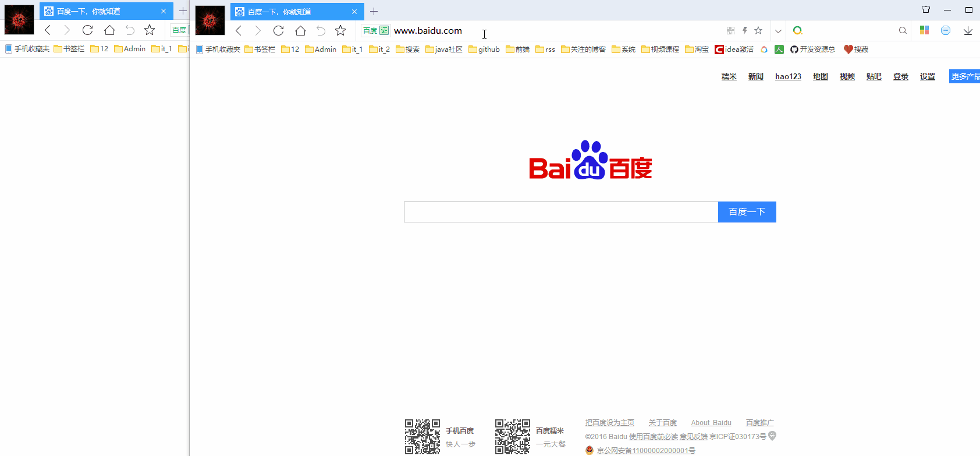This screenshot has width=980, height=456.
Task: Open the rss bookmark folder
Action: pyautogui.click(x=545, y=50)
